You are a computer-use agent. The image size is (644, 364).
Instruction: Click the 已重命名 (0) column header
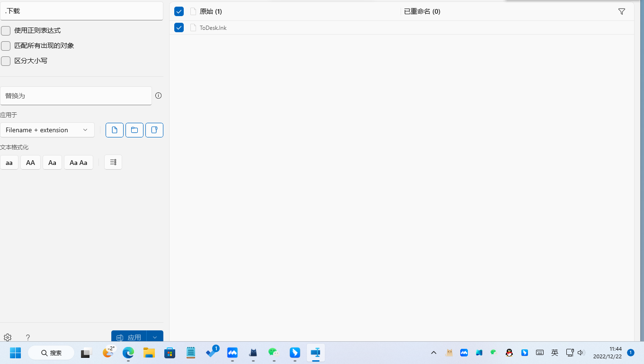pyautogui.click(x=422, y=11)
